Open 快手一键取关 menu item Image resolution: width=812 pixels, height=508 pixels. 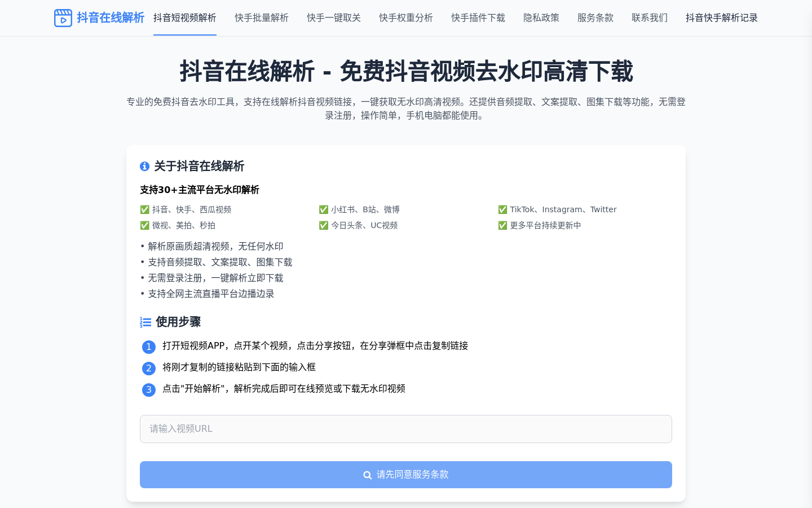click(334, 18)
